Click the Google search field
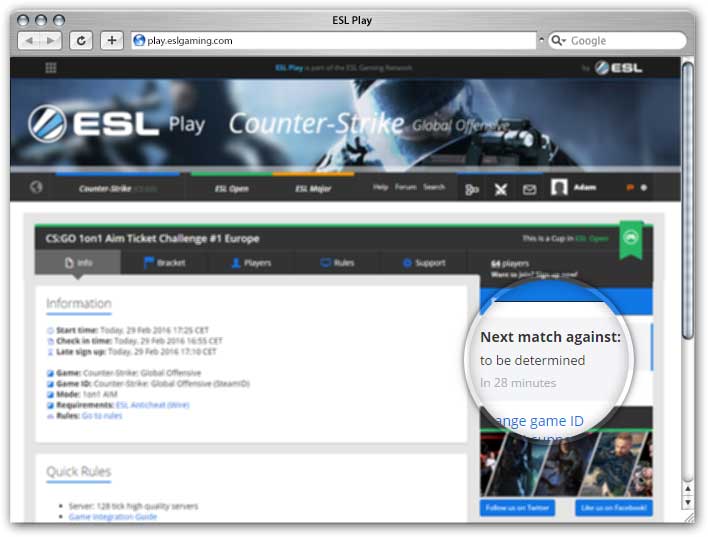Screen dimensions: 708x537 point(617,41)
